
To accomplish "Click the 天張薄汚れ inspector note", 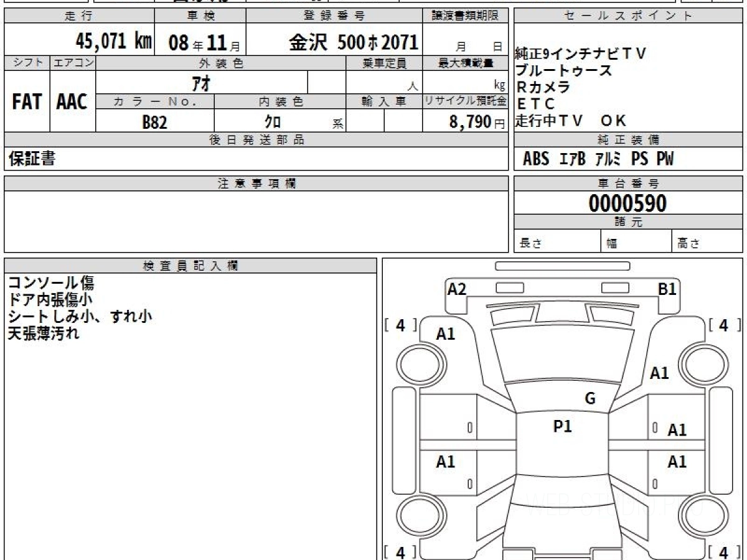I will [x=44, y=334].
